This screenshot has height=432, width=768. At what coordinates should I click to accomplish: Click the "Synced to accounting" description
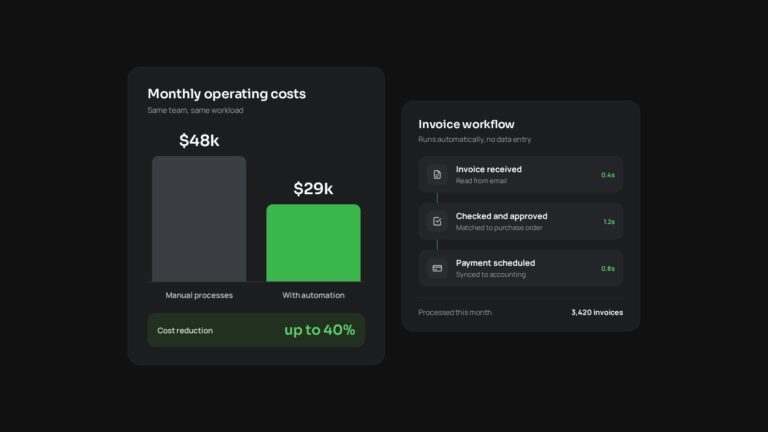click(x=491, y=275)
